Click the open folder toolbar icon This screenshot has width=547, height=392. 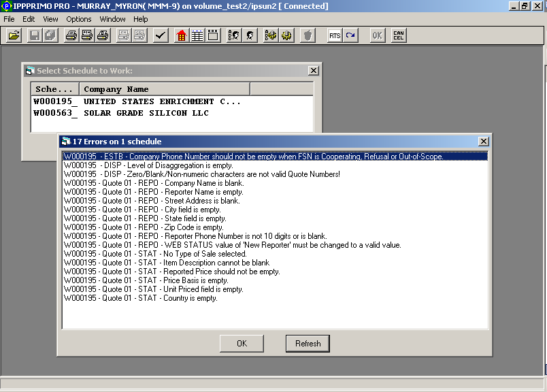(x=14, y=35)
